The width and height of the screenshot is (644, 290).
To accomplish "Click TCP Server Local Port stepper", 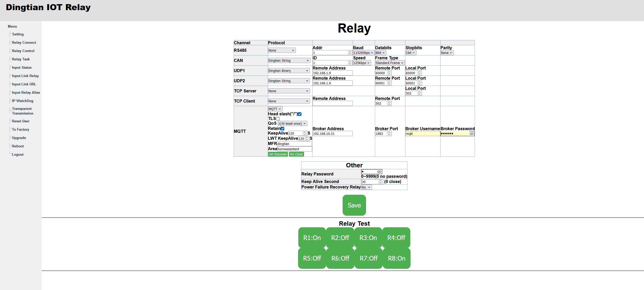I will pos(419,93).
